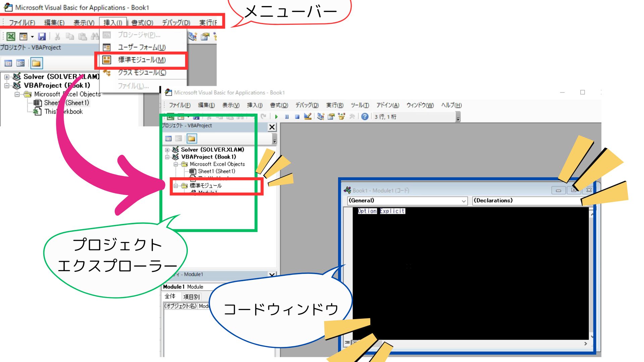644x362 pixels.
Task: Toggle Folders button in lower project pane
Action: click(x=192, y=138)
